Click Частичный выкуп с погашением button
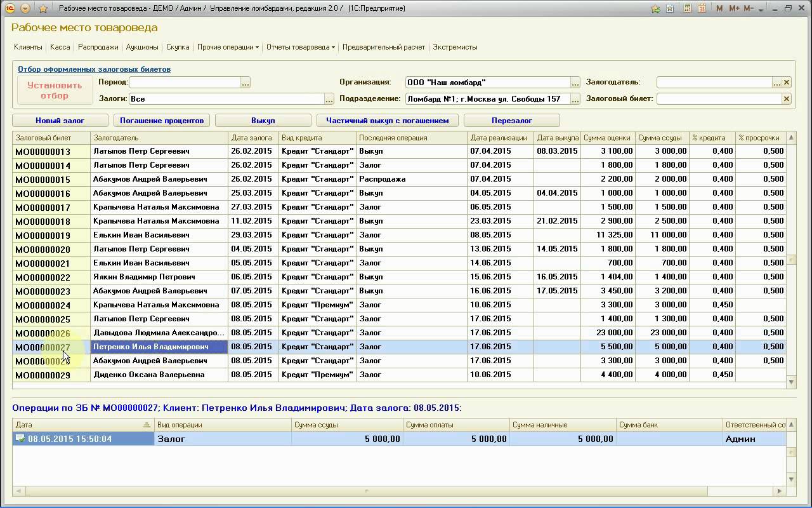This screenshot has height=508, width=812. 388,121
